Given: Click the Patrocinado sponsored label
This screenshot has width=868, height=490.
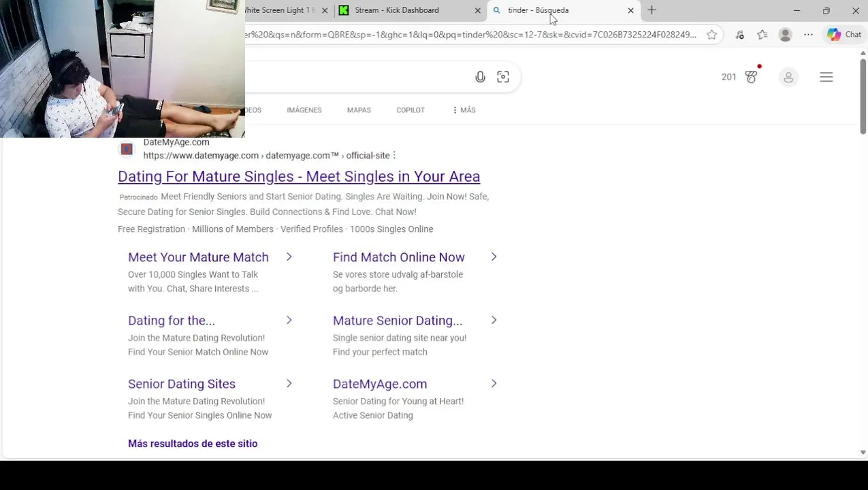Looking at the screenshot, I should [x=138, y=197].
